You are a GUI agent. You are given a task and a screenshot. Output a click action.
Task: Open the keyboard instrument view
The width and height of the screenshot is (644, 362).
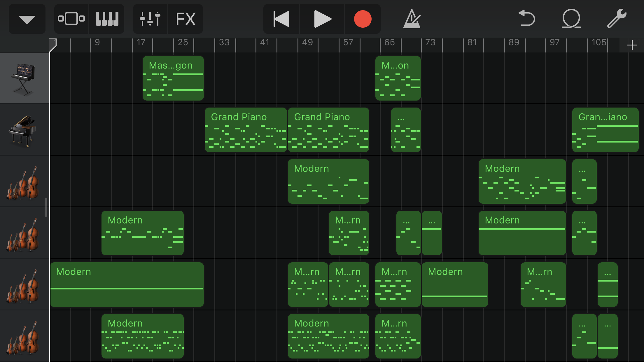coord(107,19)
